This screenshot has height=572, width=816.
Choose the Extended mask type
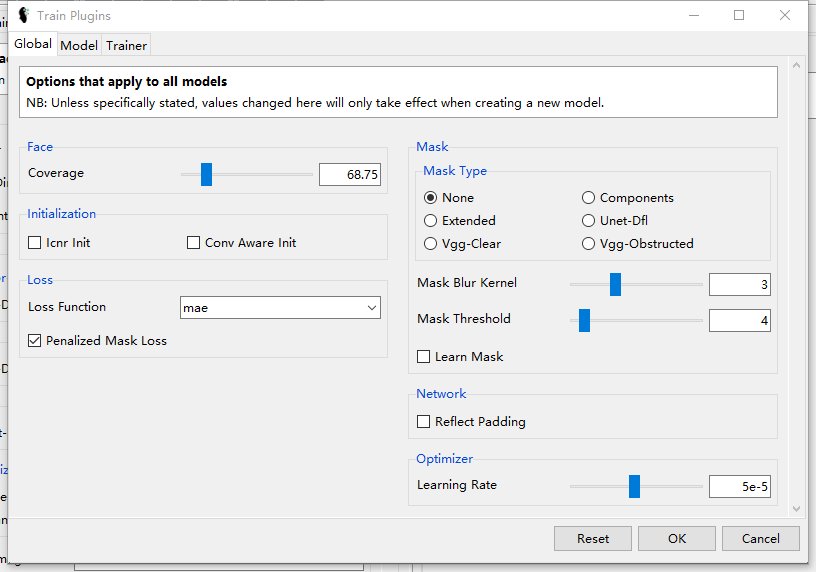click(431, 221)
